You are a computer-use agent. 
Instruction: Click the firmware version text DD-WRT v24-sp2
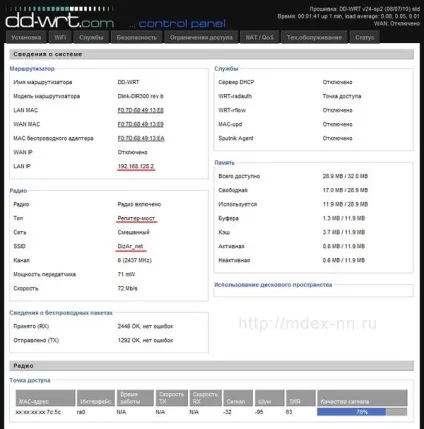click(x=365, y=9)
